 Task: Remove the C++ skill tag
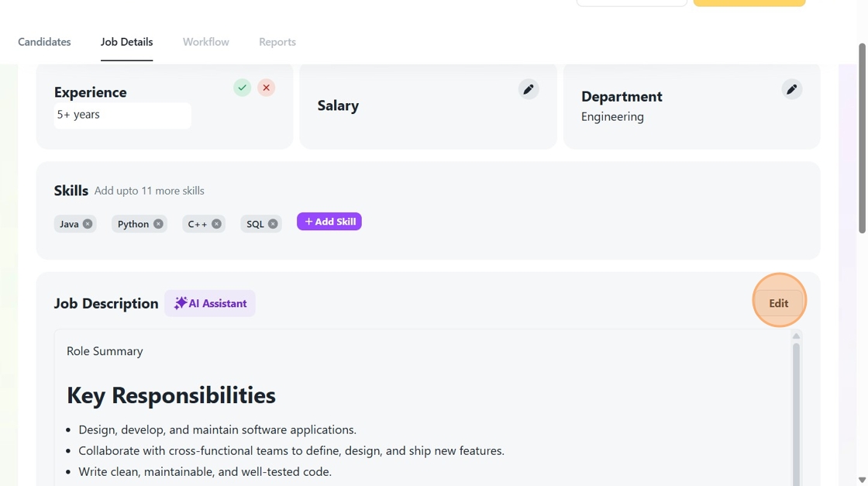tap(216, 224)
